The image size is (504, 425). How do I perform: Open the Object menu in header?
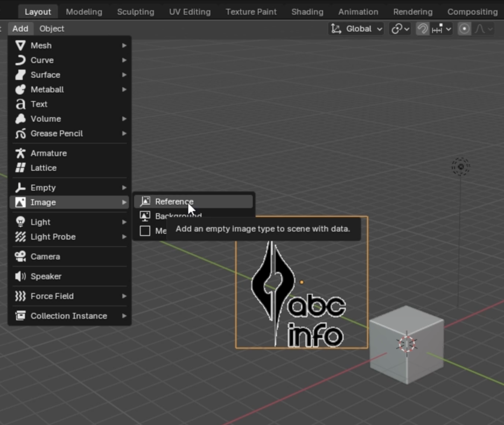click(x=52, y=29)
